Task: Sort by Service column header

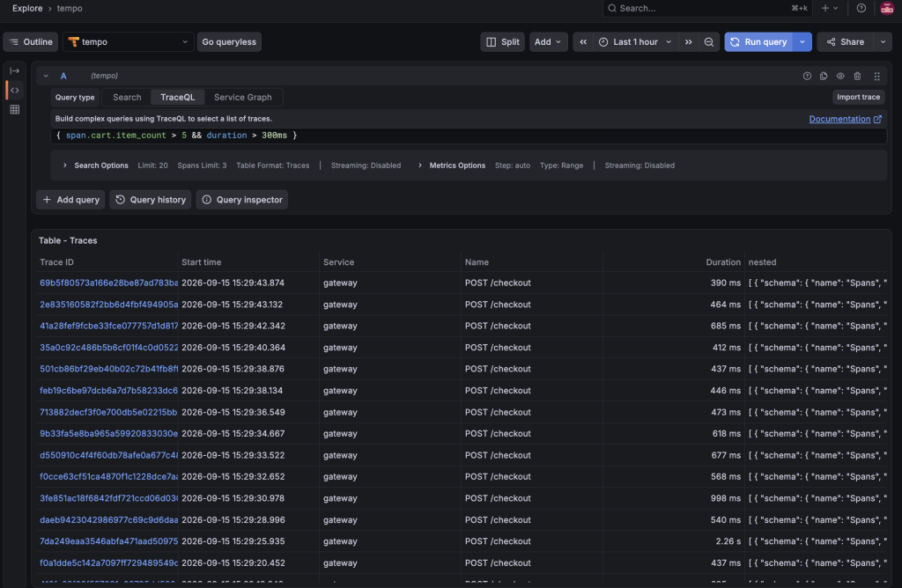Action: click(338, 262)
